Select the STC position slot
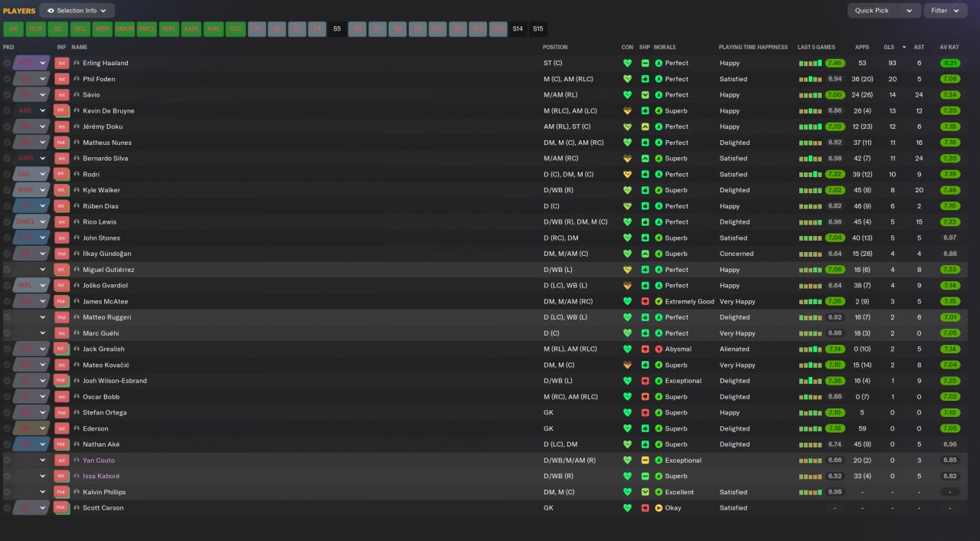Image resolution: width=980 pixels, height=541 pixels. 235,29
